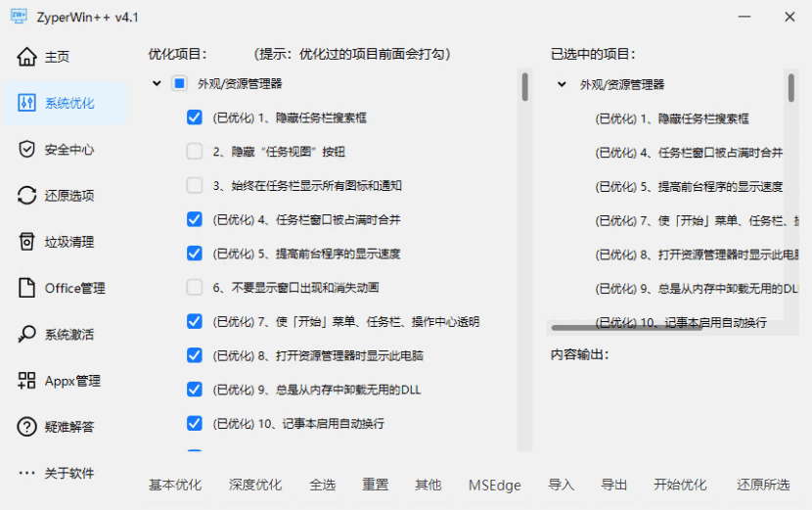The image size is (812, 510).
Task: Click the 系统优化 sliders icon
Action: click(x=27, y=103)
